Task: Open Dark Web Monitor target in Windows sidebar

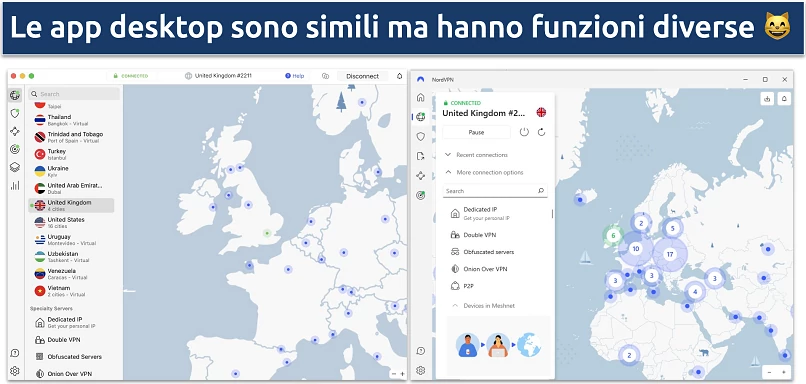Action: tap(420, 195)
